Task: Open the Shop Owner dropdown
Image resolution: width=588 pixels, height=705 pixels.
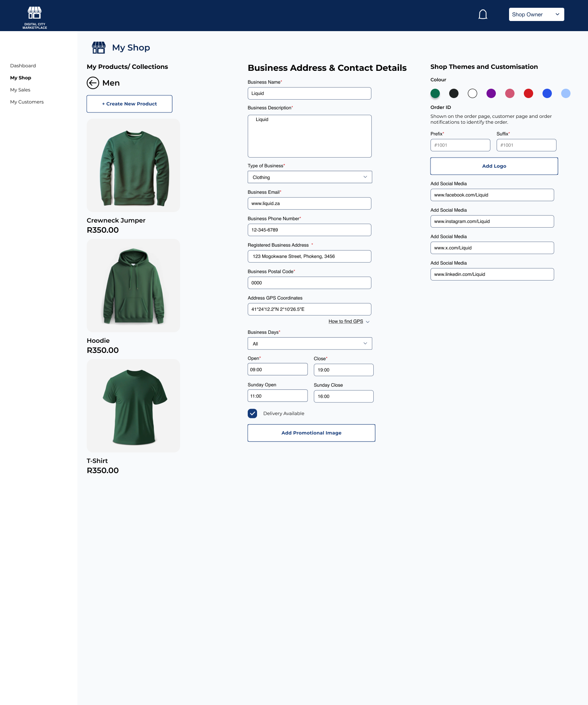Action: click(536, 14)
